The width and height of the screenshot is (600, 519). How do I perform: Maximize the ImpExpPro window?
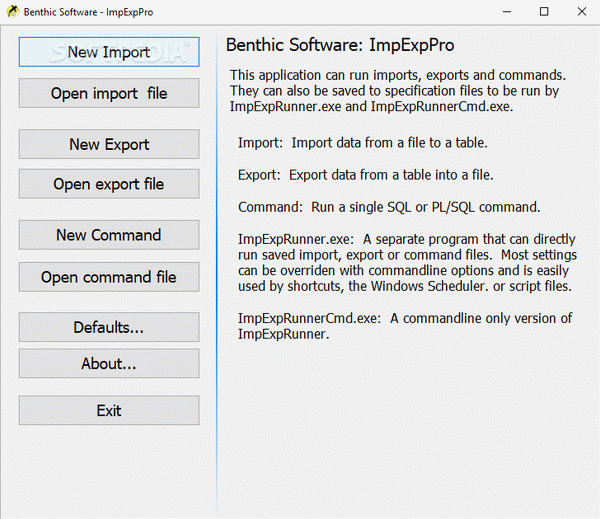point(544,12)
